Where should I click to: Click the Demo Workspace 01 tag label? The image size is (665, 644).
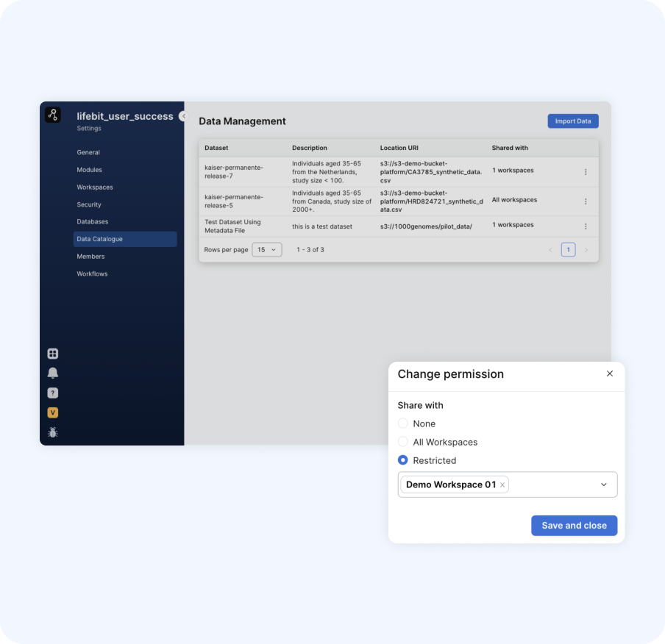[x=451, y=484]
